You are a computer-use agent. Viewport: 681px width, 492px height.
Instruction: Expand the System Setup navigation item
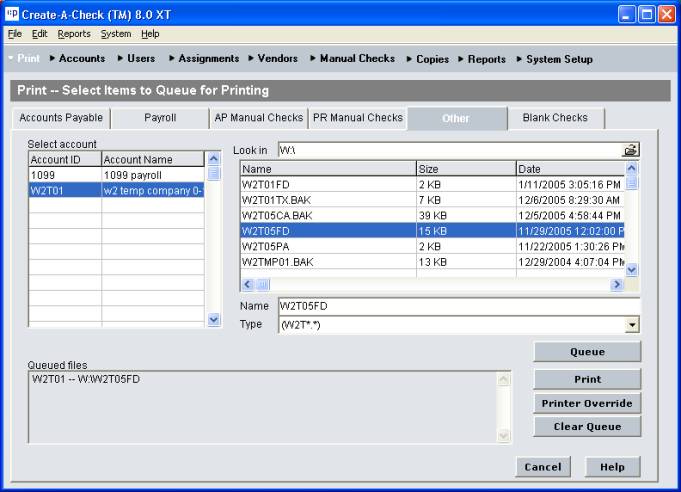(x=555, y=59)
